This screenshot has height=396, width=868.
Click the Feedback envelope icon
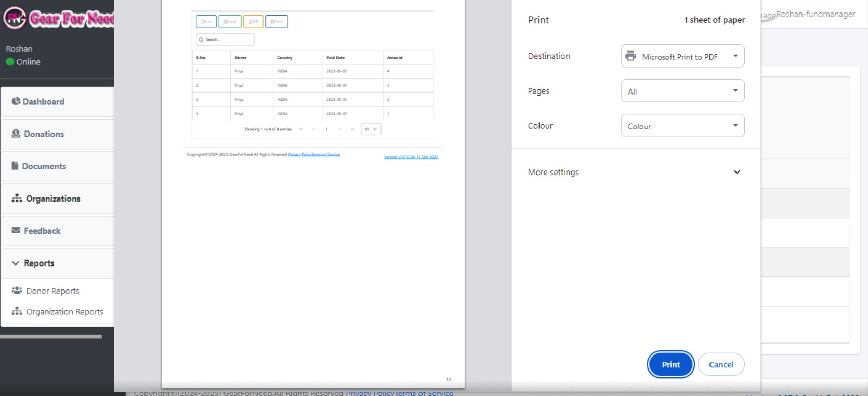pos(16,230)
